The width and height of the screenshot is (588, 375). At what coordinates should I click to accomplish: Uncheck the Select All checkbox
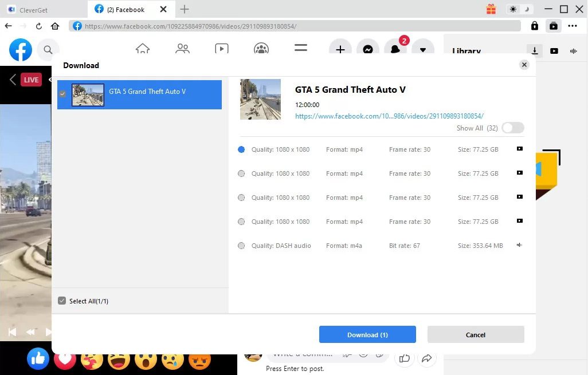[x=62, y=301]
